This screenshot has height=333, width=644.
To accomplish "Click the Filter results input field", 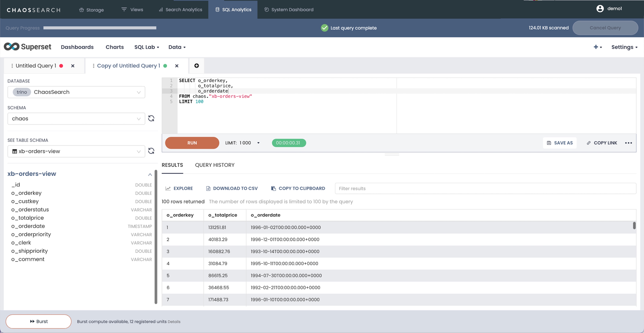I will 485,189.
